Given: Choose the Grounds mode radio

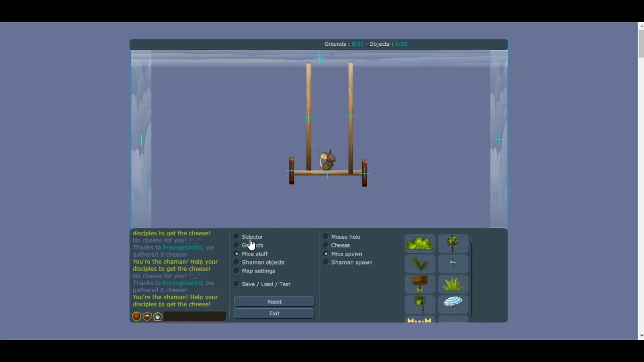Looking at the screenshot, I should [236, 245].
